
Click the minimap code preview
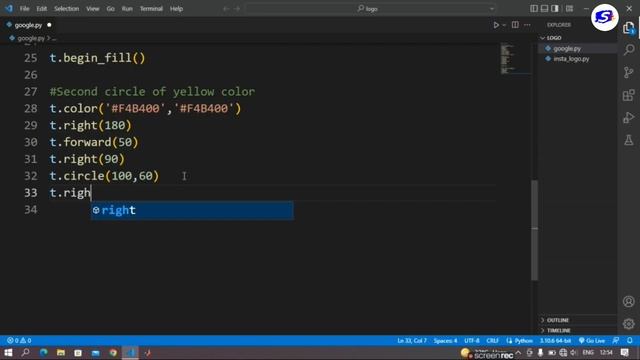tap(515, 58)
